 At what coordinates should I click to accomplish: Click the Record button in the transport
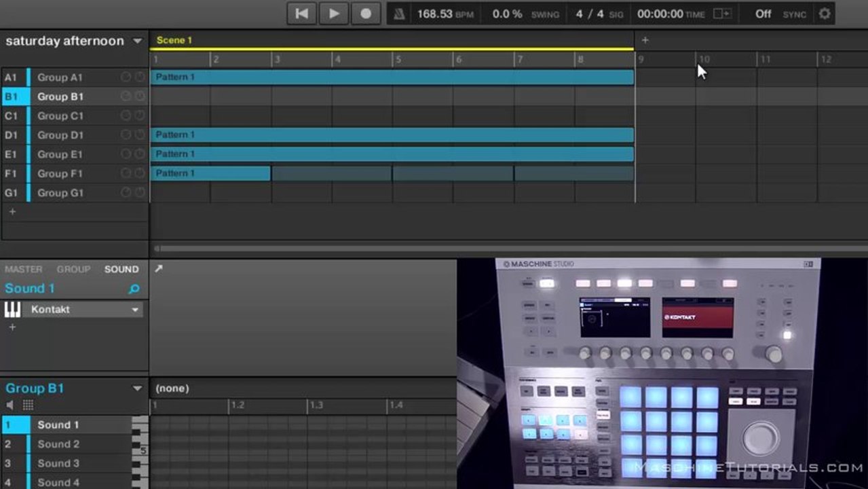tap(366, 13)
